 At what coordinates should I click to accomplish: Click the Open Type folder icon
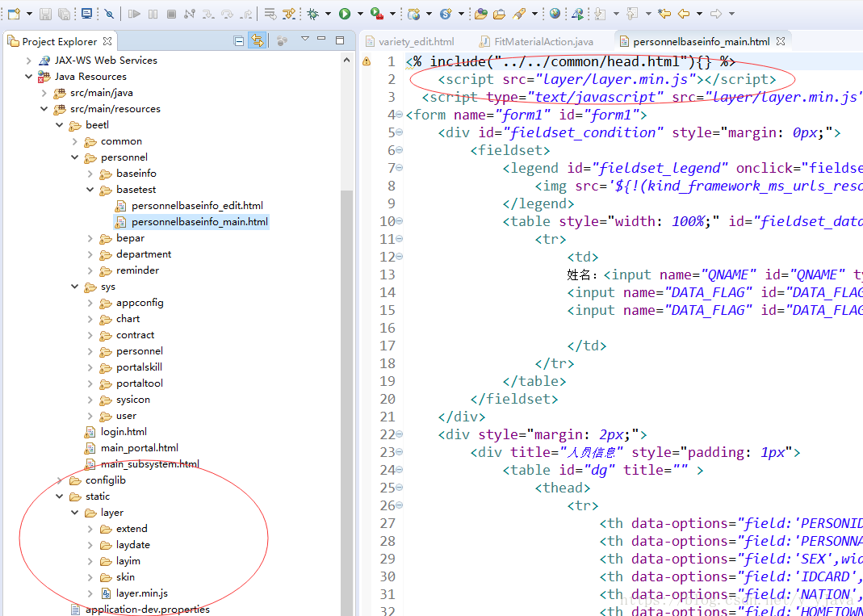click(x=480, y=13)
